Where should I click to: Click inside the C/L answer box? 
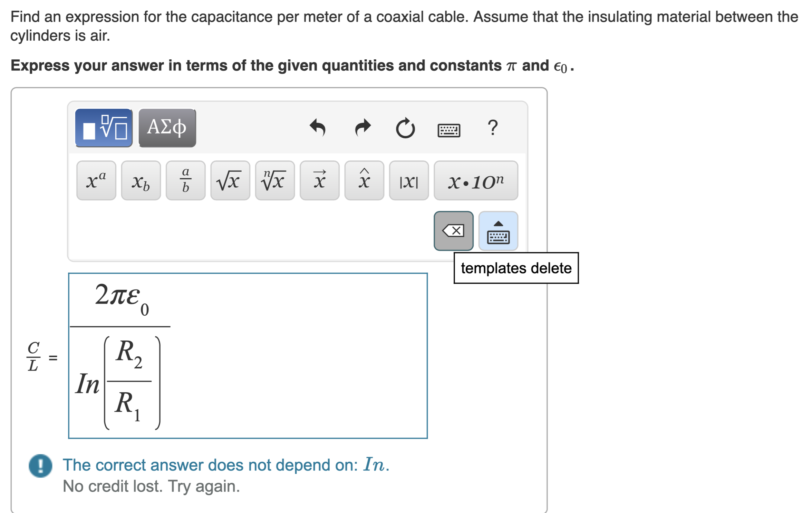[276, 355]
